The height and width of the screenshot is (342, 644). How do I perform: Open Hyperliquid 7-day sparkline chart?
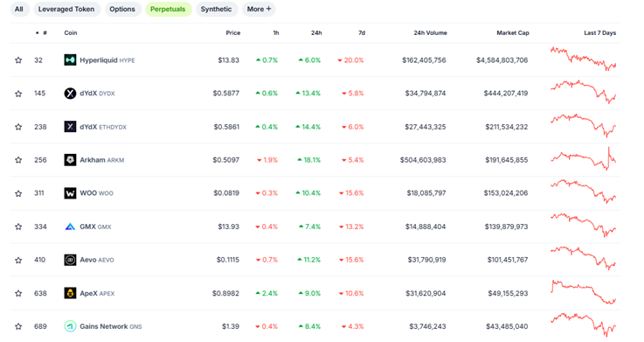tap(583, 59)
